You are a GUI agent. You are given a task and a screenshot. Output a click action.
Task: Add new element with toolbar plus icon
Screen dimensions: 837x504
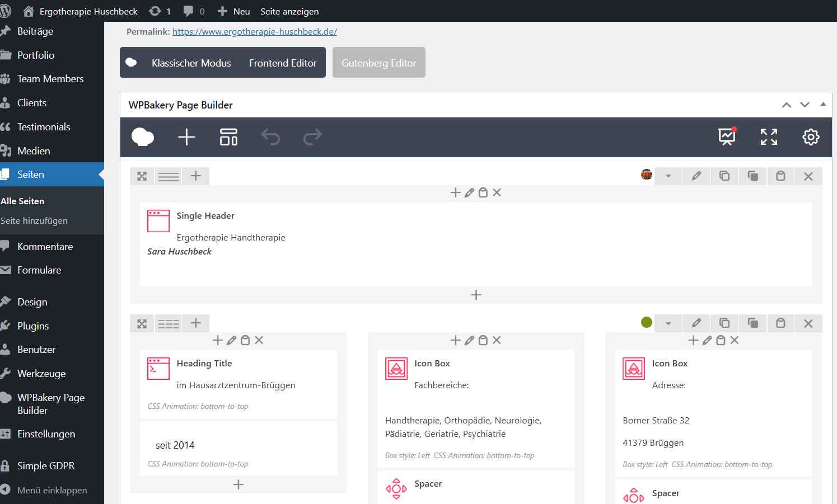[x=186, y=136]
